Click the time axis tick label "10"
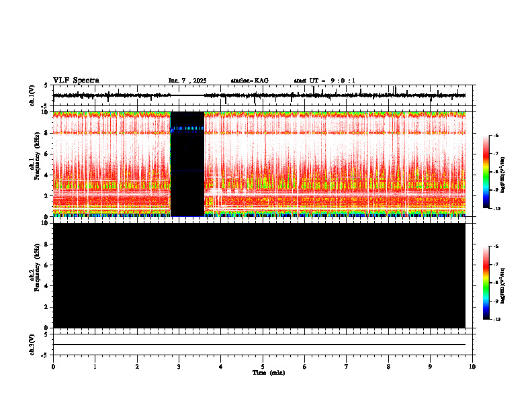532x411 pixels. [472, 367]
